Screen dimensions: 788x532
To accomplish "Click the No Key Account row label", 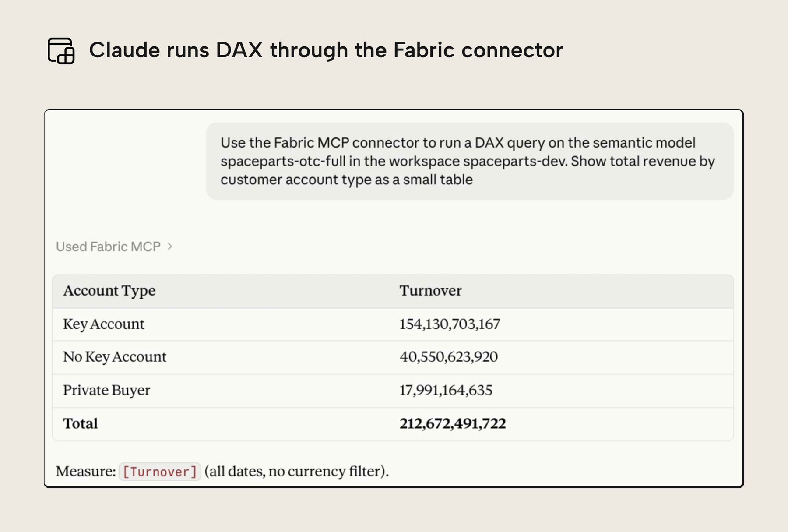I will pos(115,357).
